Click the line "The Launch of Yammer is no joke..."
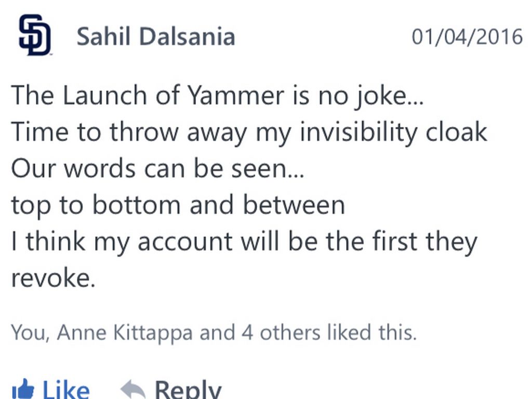This screenshot has height=399, width=532. click(217, 96)
